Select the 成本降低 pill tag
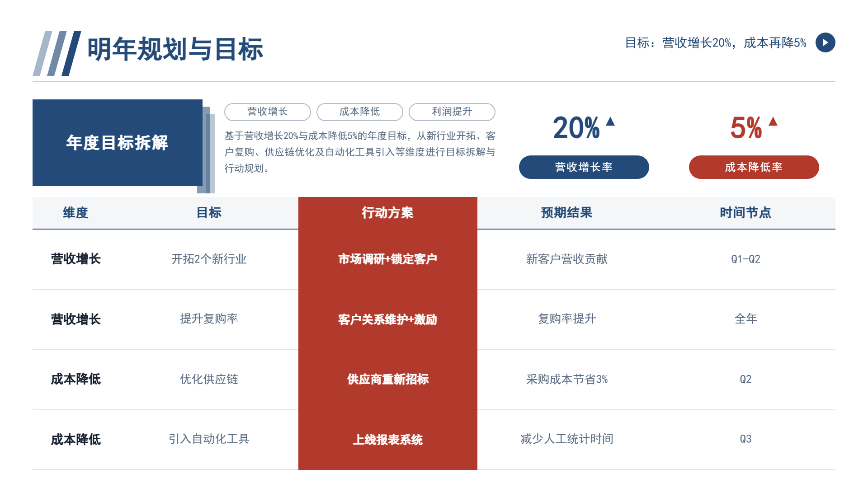Viewport: 868px width, 488px height. 360,112
